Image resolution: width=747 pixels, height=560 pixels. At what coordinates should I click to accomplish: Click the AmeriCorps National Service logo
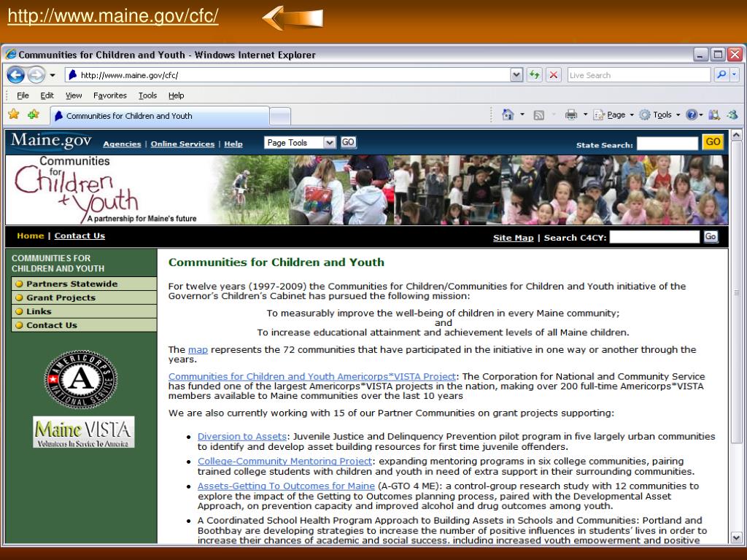click(80, 379)
